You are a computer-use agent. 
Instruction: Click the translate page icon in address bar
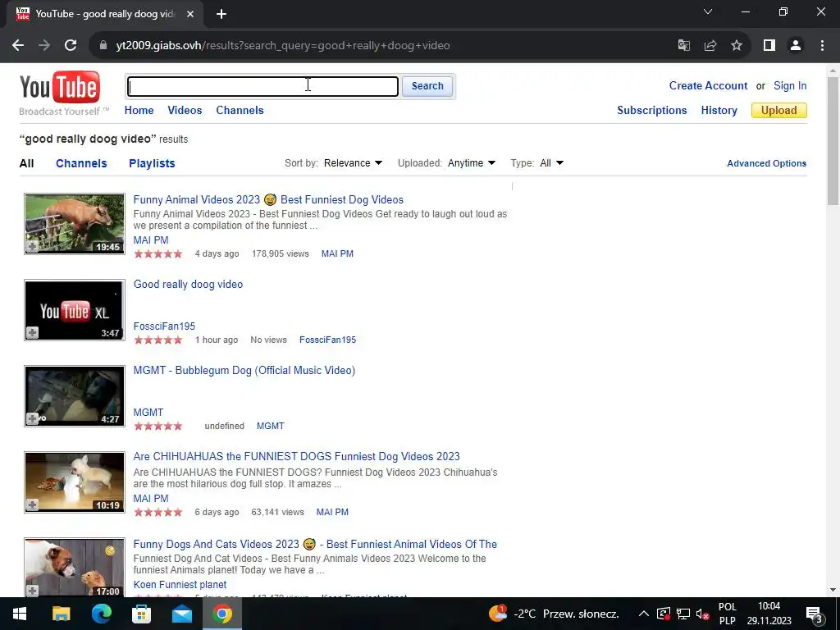(683, 46)
